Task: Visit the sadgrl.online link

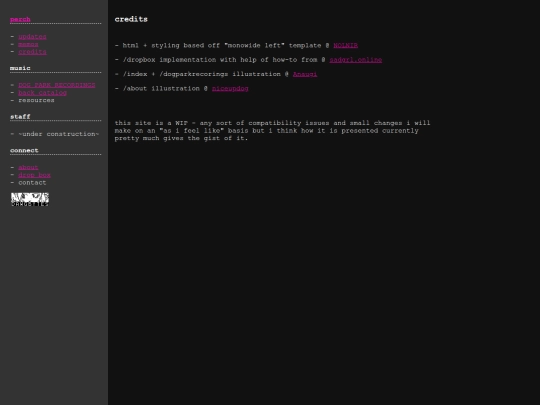Action: click(356, 60)
